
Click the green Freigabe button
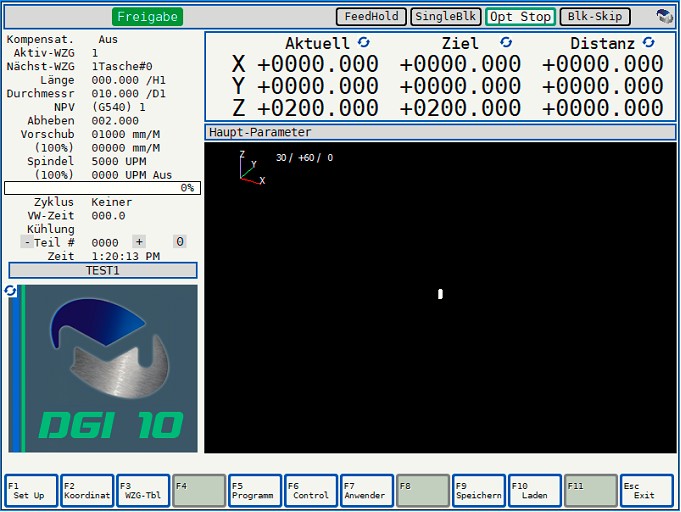147,17
